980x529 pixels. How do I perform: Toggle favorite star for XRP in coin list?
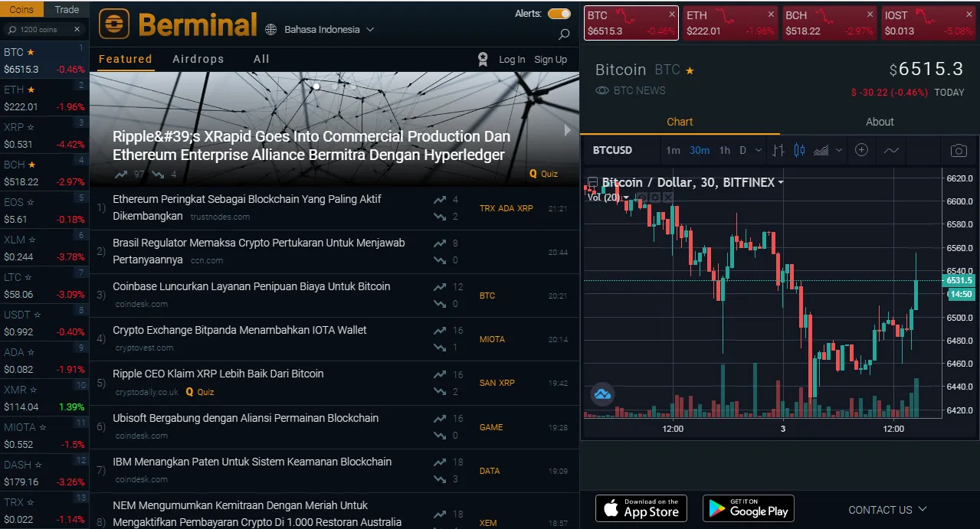point(31,127)
